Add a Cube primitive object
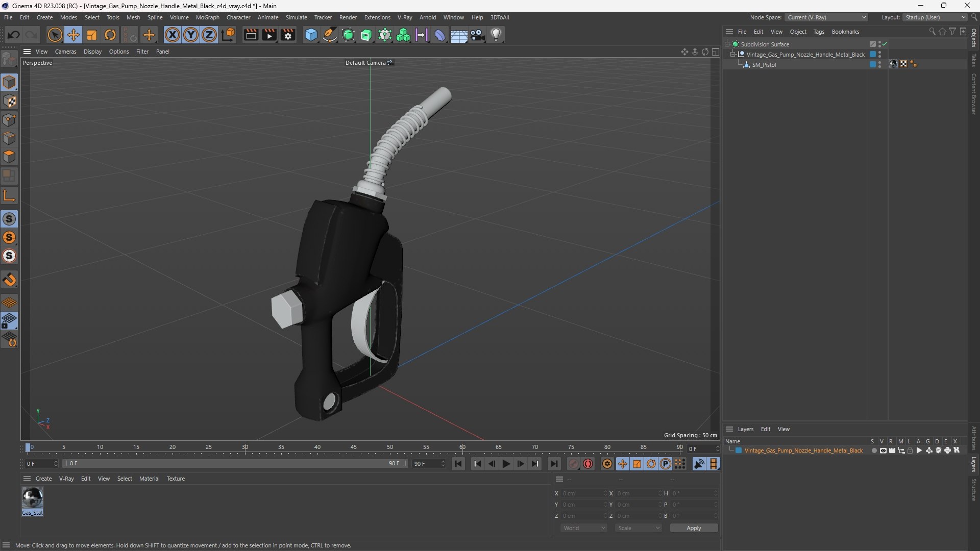This screenshot has width=980, height=551. (x=311, y=35)
